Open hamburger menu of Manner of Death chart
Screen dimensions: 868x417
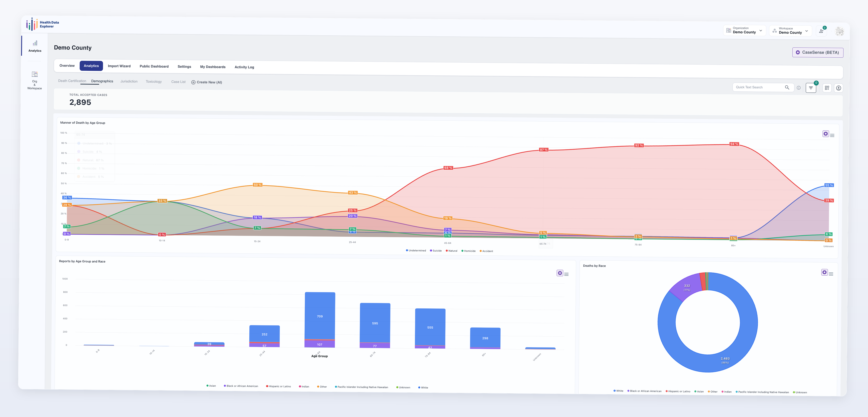832,135
